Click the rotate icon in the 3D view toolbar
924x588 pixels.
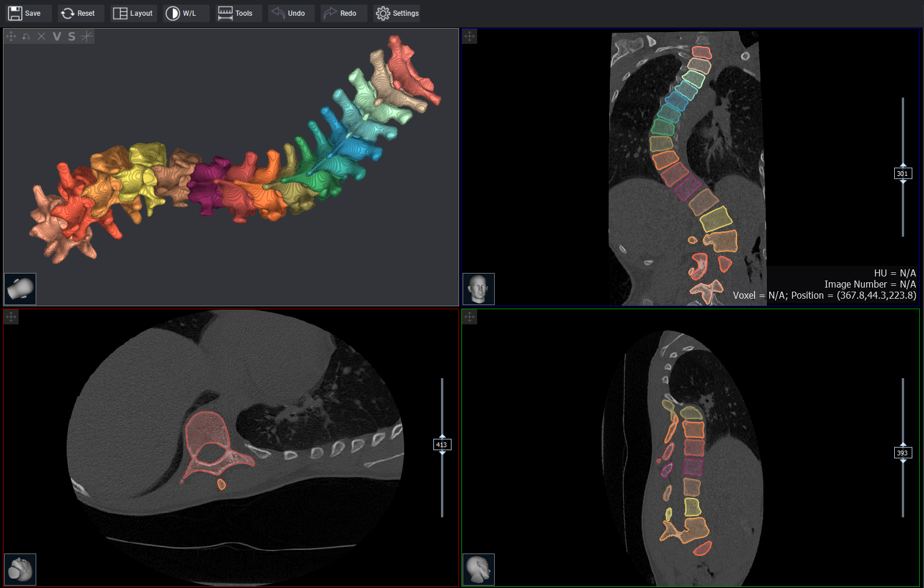click(x=26, y=36)
